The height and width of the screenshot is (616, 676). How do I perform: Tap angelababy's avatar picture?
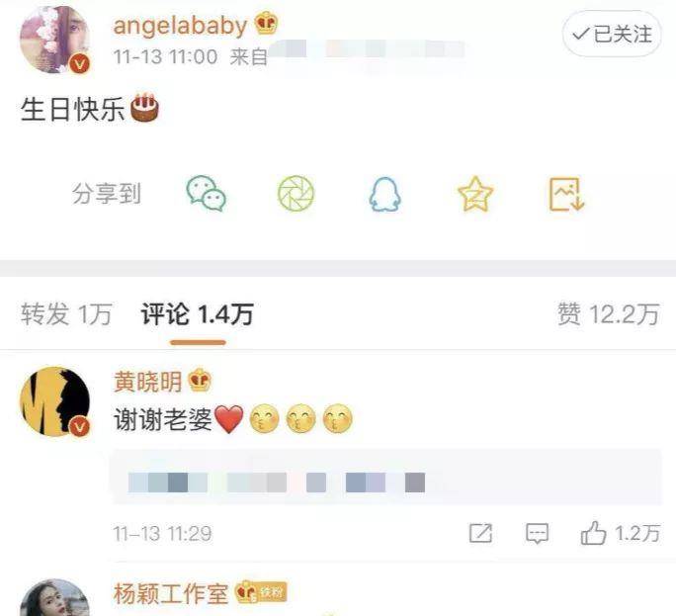pyautogui.click(x=54, y=40)
